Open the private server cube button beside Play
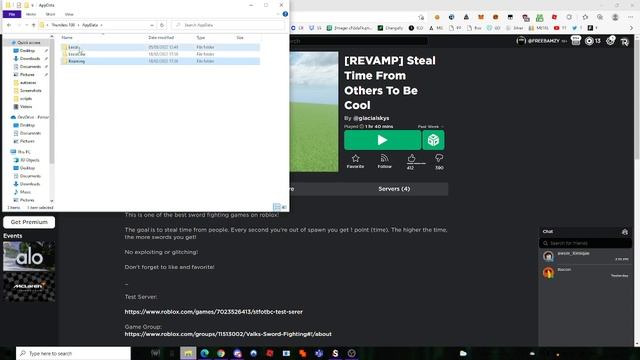 433,140
